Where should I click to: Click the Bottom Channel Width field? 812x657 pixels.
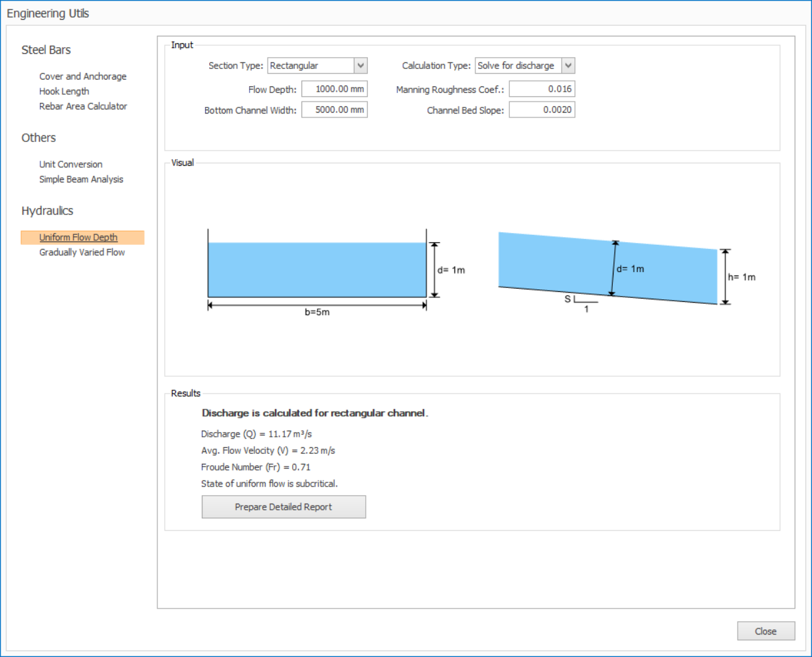click(334, 110)
